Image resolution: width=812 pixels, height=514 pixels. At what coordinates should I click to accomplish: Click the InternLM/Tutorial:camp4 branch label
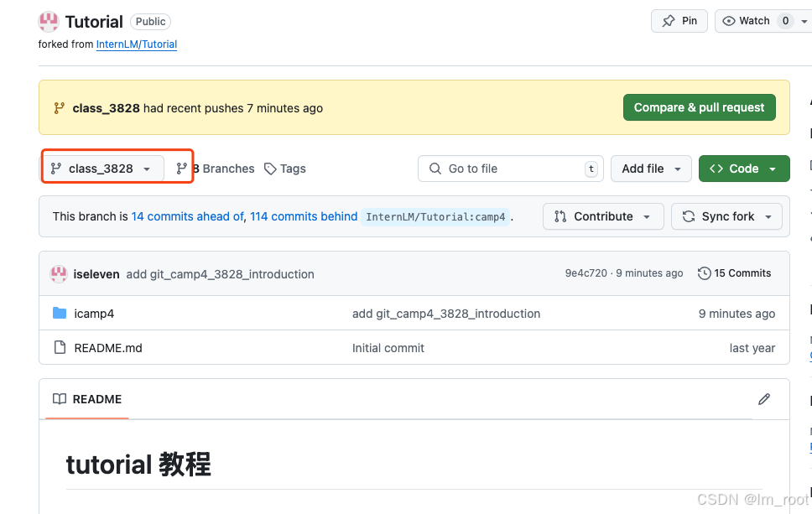(x=435, y=217)
